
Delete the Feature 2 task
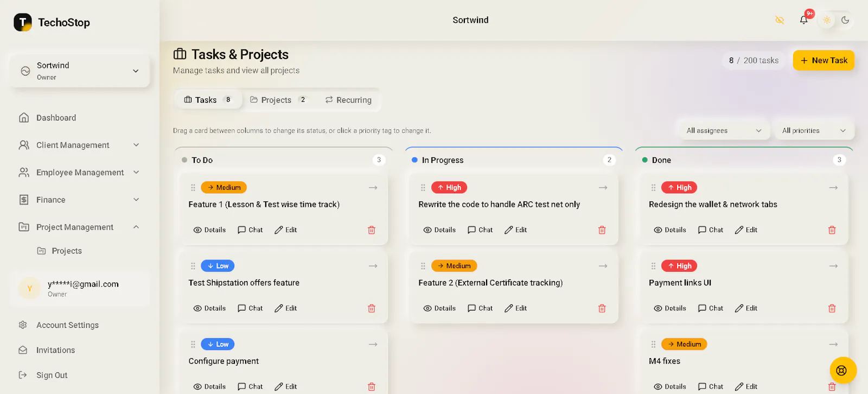click(602, 308)
